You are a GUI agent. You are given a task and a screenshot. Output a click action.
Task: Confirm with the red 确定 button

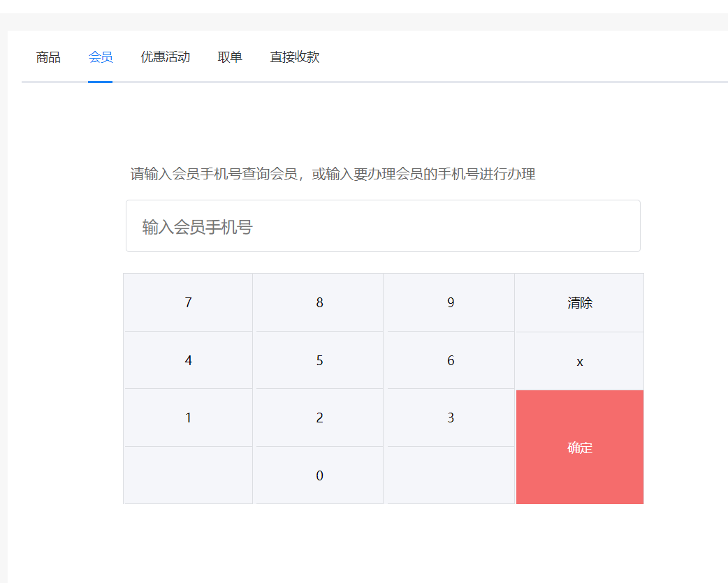pyautogui.click(x=579, y=447)
